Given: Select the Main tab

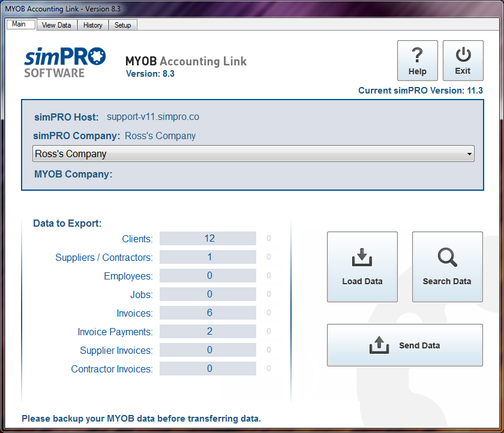Looking at the screenshot, I should click(x=20, y=24).
